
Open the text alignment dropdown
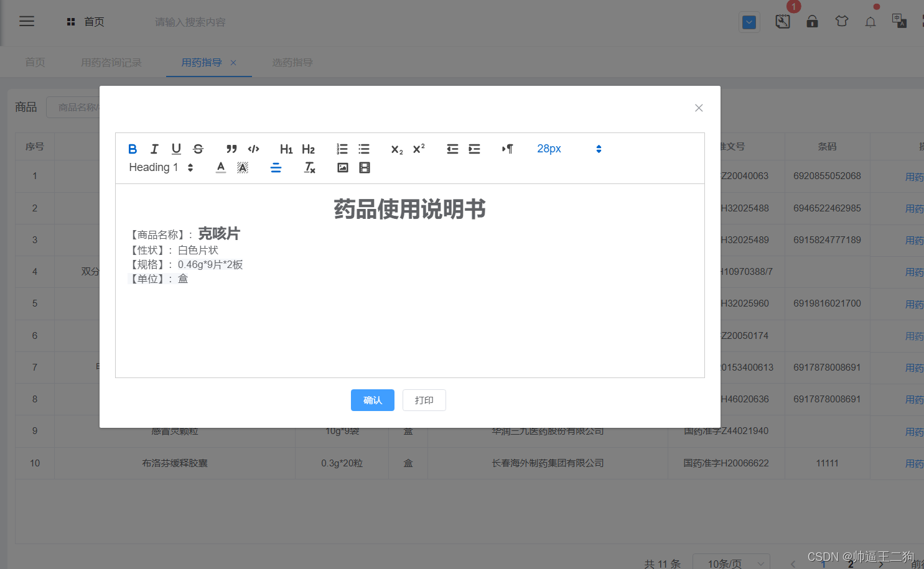pyautogui.click(x=276, y=167)
